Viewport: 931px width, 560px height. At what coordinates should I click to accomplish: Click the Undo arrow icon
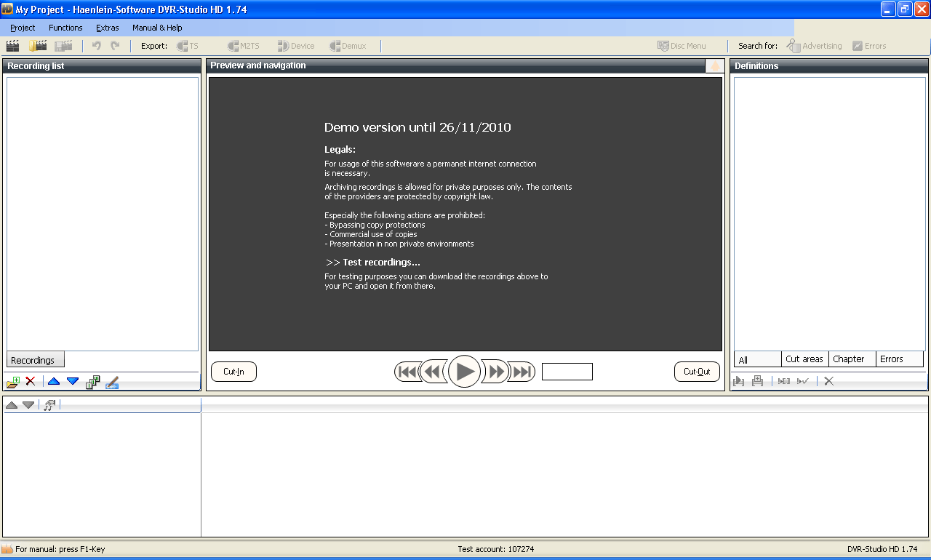97,45
